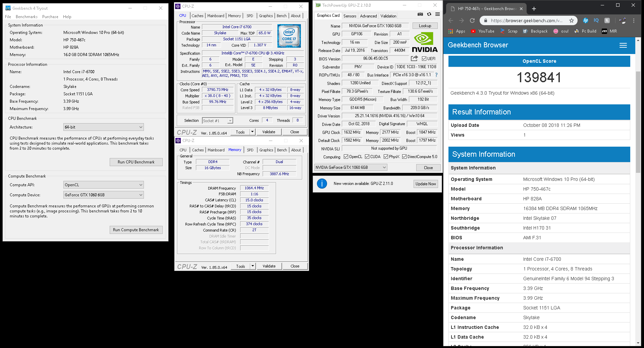Open a new Chrome tab
Screen dimensions: 644x348
534,9
